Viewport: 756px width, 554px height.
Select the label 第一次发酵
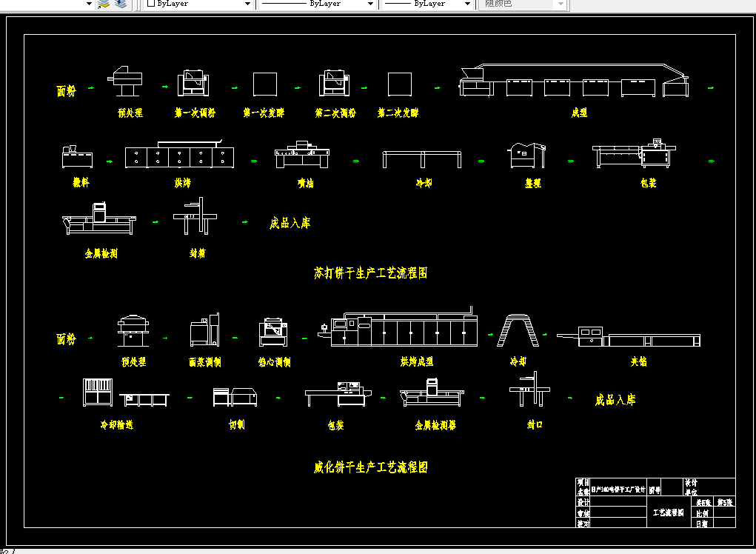264,113
